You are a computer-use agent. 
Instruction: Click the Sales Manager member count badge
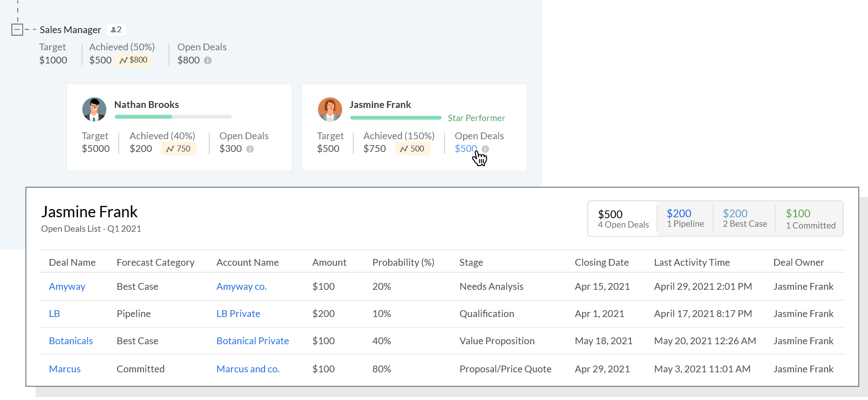[116, 29]
